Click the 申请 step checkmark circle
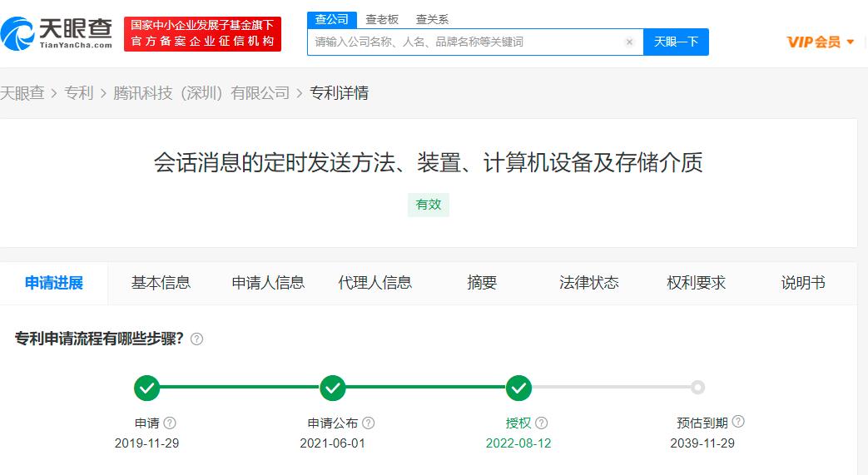This screenshot has width=868, height=475. [146, 388]
